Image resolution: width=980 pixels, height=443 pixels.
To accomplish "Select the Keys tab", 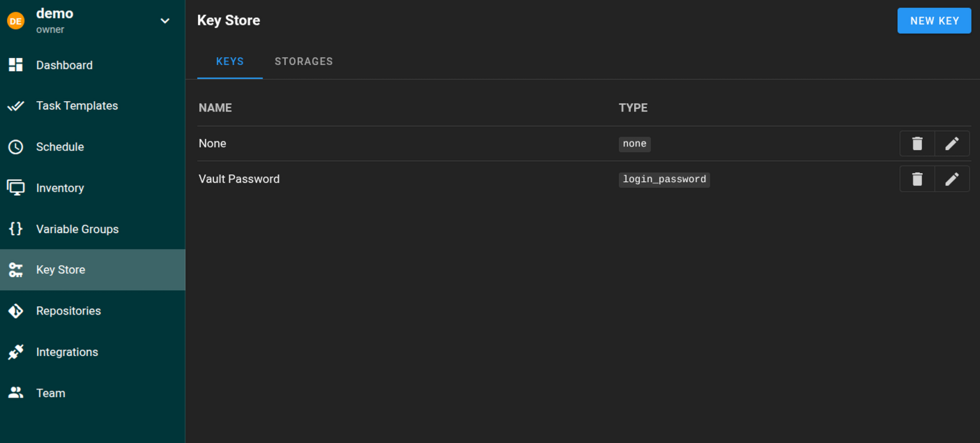I will point(230,61).
